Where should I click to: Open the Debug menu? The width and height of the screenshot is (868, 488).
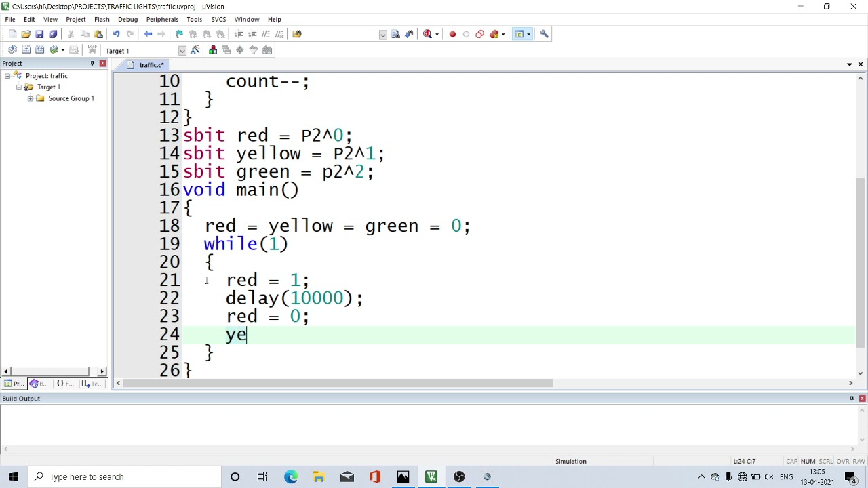click(127, 19)
